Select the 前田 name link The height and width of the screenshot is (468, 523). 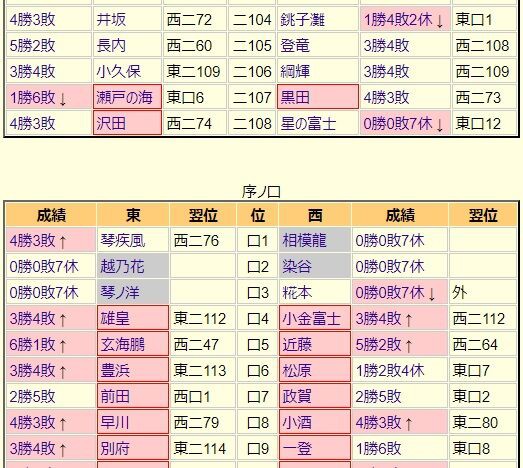[x=115, y=397]
